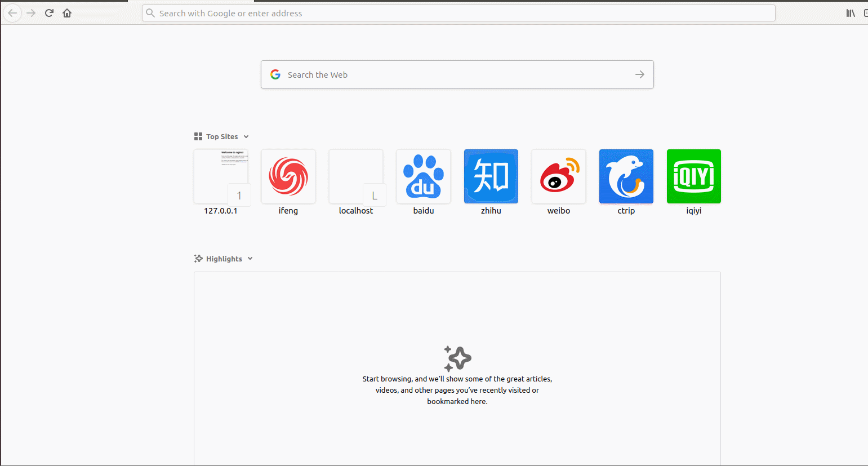
Task: Focus the address bar field
Action: (x=459, y=13)
